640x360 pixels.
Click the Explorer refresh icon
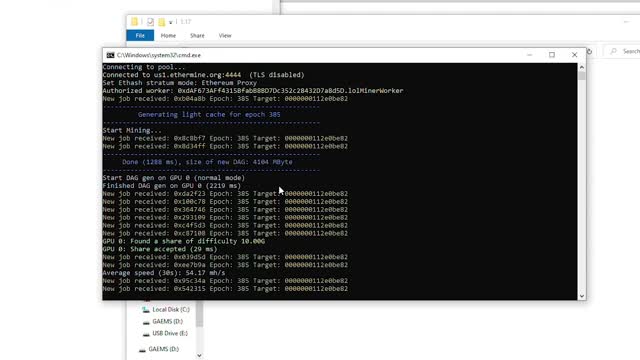589,51
